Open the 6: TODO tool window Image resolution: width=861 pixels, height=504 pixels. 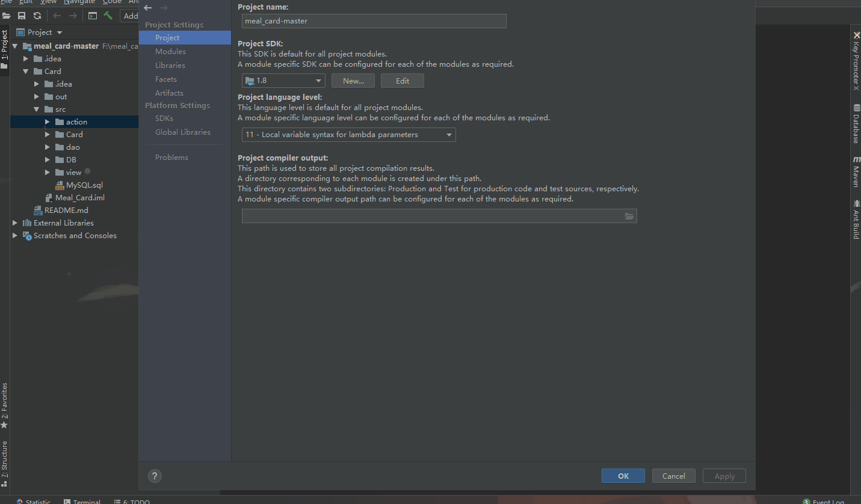132,501
